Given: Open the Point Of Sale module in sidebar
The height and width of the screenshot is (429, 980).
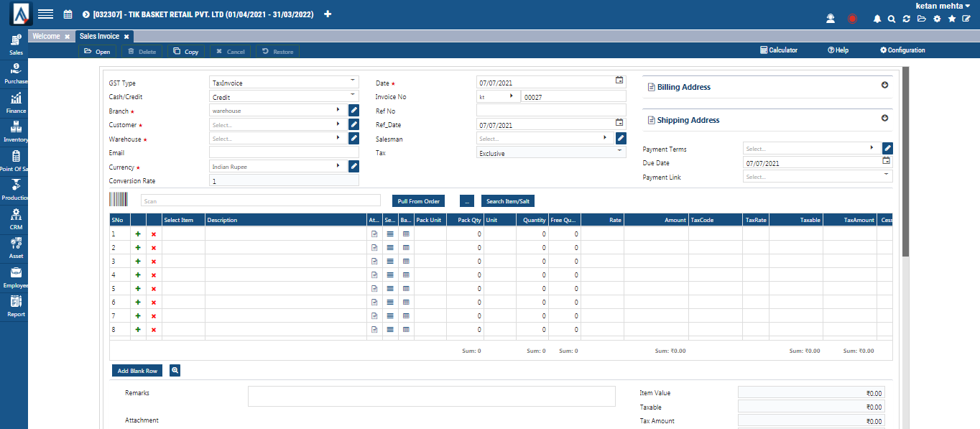Looking at the screenshot, I should (14, 160).
